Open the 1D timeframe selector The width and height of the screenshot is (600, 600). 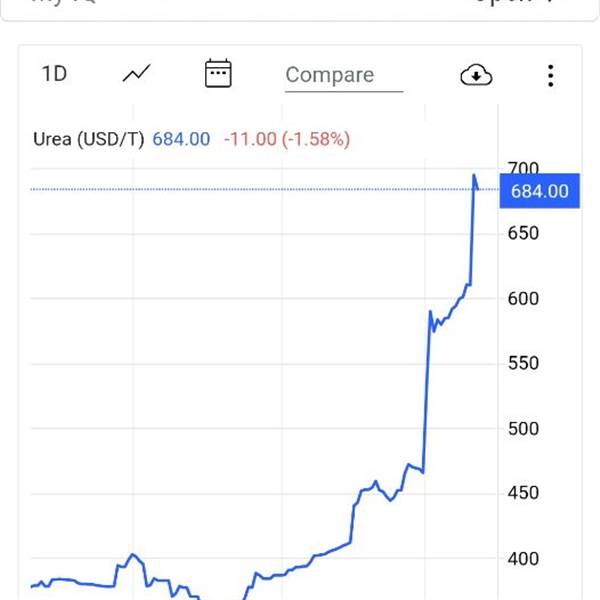point(54,74)
